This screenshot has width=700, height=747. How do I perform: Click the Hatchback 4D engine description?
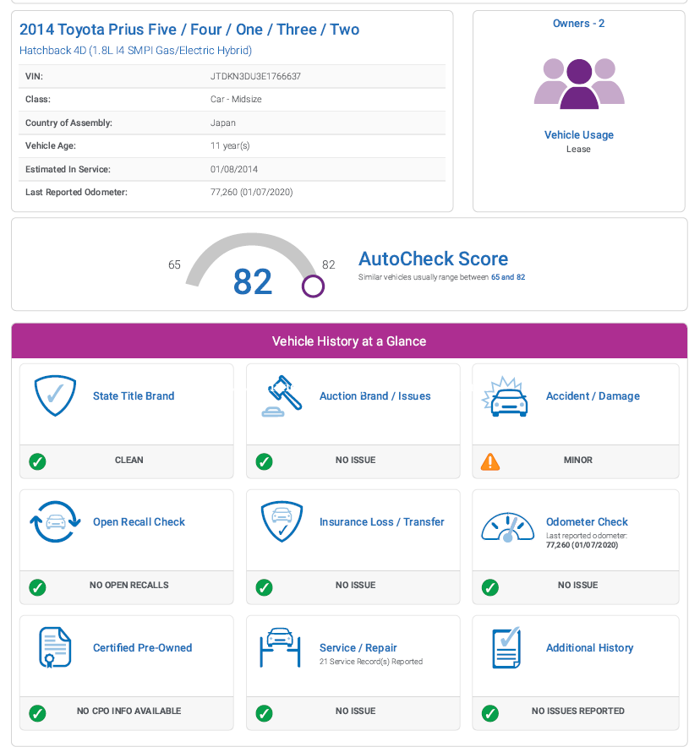pos(135,51)
